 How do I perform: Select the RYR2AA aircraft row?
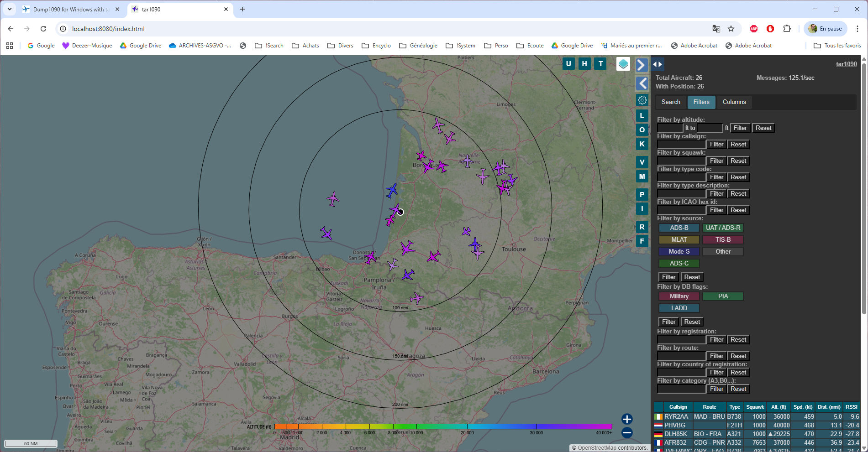(x=757, y=416)
